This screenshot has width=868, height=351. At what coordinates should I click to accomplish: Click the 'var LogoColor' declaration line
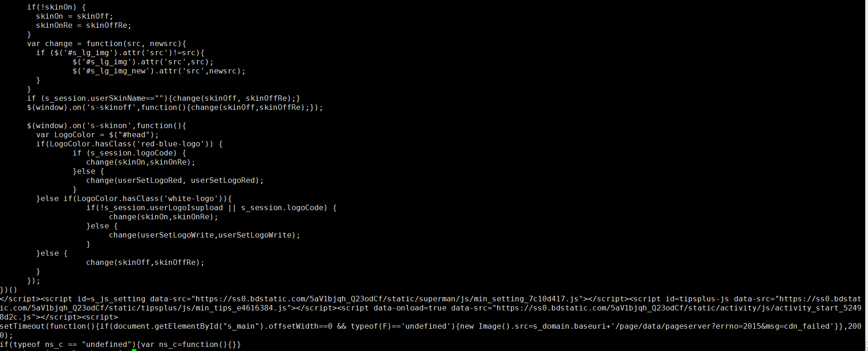tap(97, 135)
